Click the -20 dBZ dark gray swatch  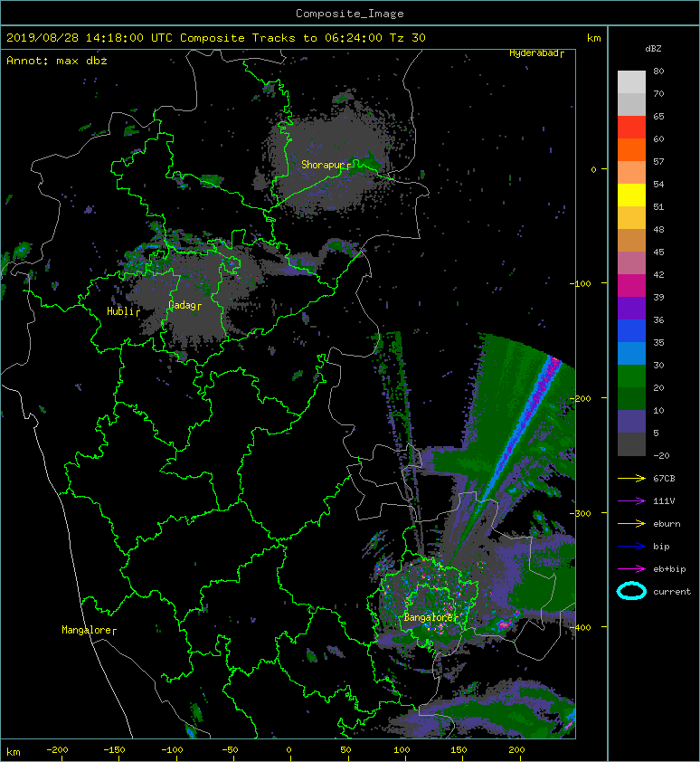click(631, 444)
